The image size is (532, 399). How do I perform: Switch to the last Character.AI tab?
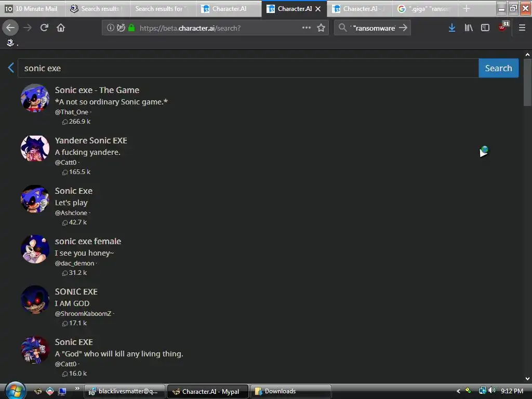360,9
